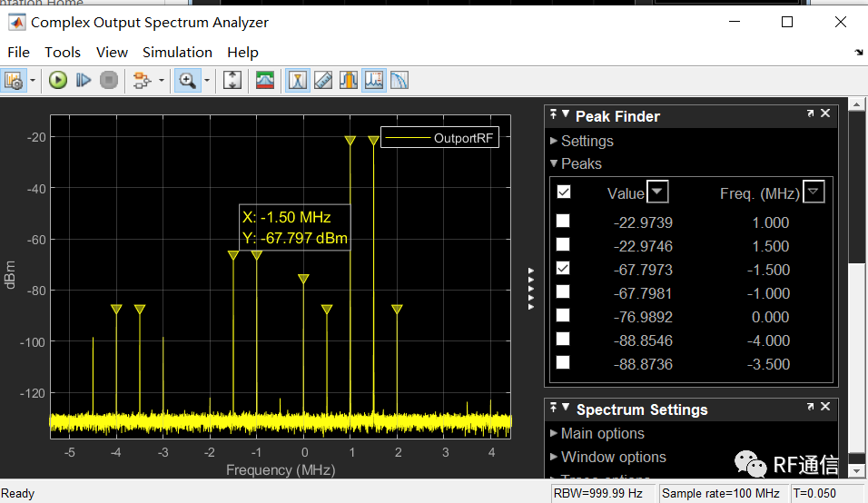Click the toolbar dock arrow at menu bar right
The image size is (868, 503).
(859, 52)
